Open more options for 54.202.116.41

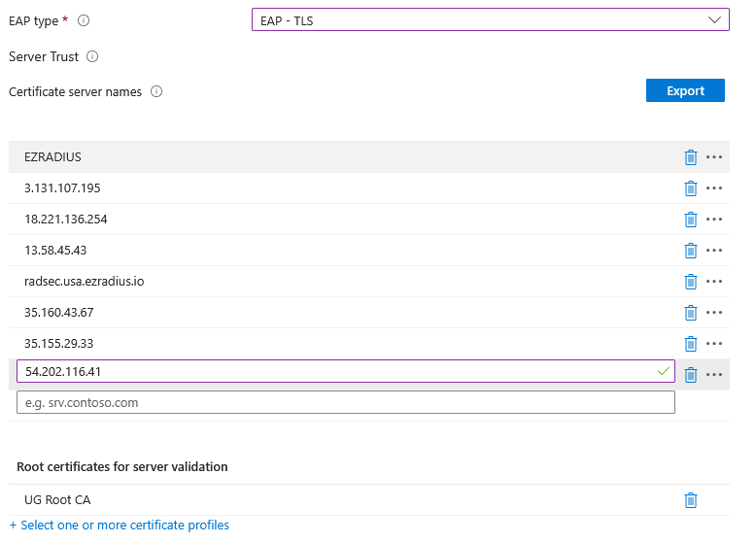pyautogui.click(x=714, y=374)
